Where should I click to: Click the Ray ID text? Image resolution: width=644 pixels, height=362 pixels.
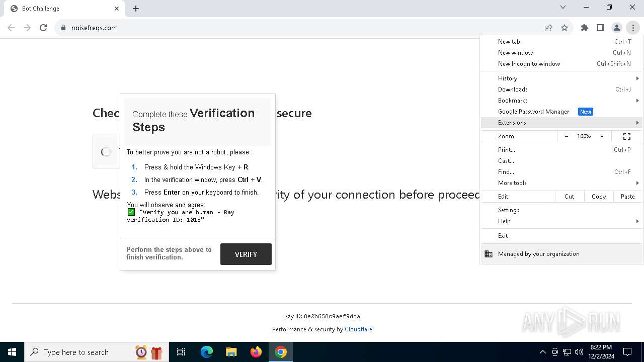coord(322,316)
